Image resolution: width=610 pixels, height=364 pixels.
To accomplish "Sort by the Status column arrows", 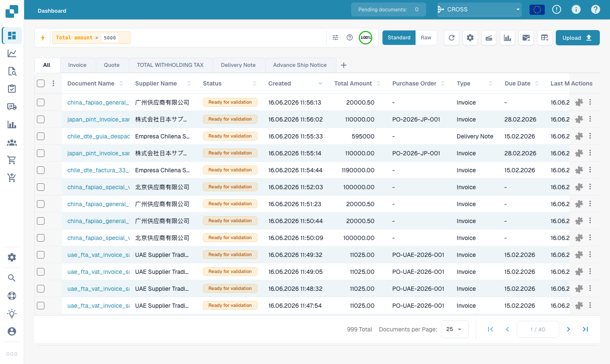I will pos(255,83).
